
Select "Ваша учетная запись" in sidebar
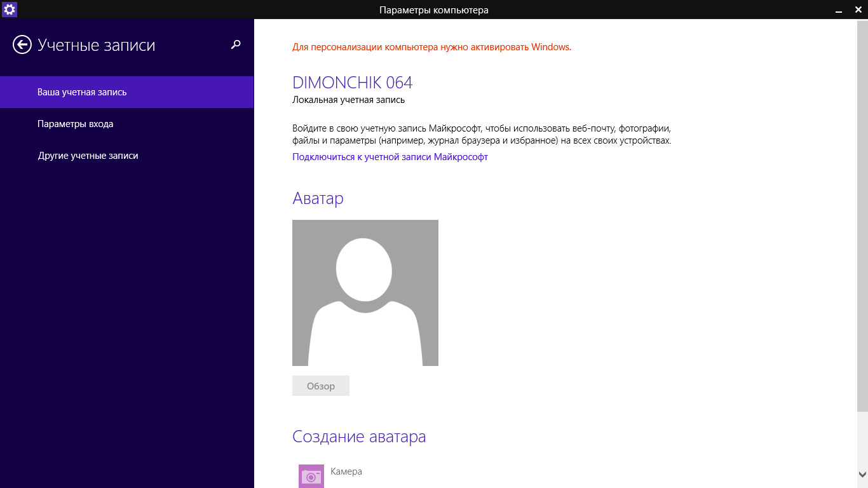click(82, 92)
